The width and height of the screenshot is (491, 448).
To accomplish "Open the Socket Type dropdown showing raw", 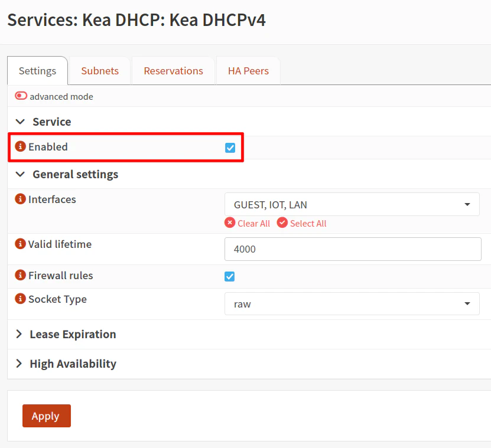I will [x=352, y=304].
